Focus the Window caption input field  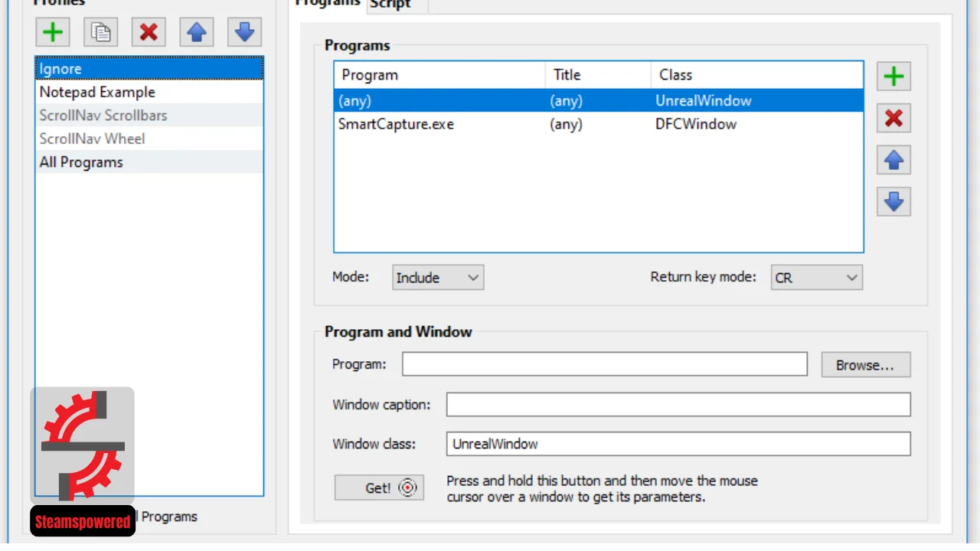coord(678,404)
